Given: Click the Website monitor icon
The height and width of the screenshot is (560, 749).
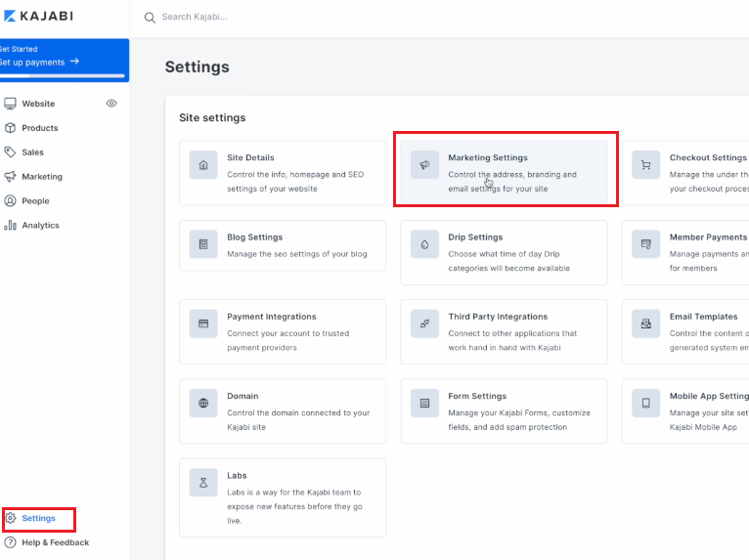Looking at the screenshot, I should pyautogui.click(x=10, y=104).
